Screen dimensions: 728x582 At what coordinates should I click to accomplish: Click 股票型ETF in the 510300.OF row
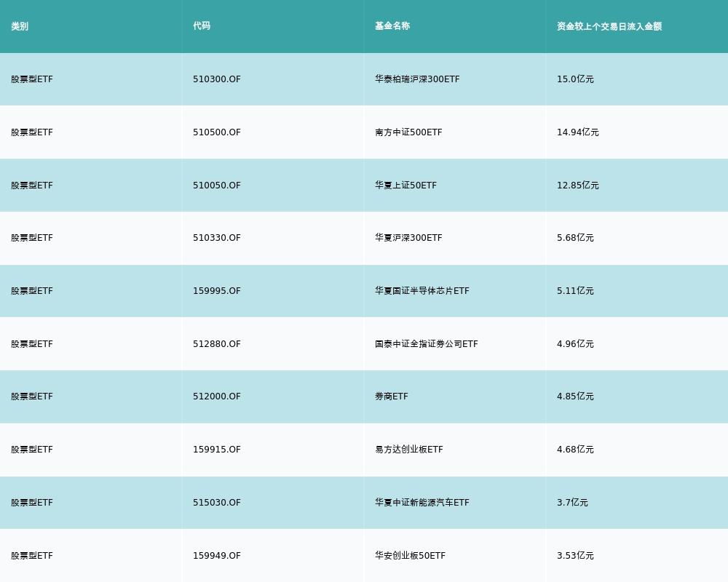[32, 79]
